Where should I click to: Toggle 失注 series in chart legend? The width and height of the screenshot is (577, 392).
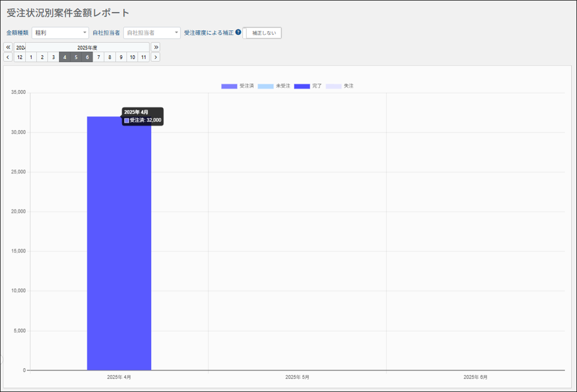click(340, 86)
